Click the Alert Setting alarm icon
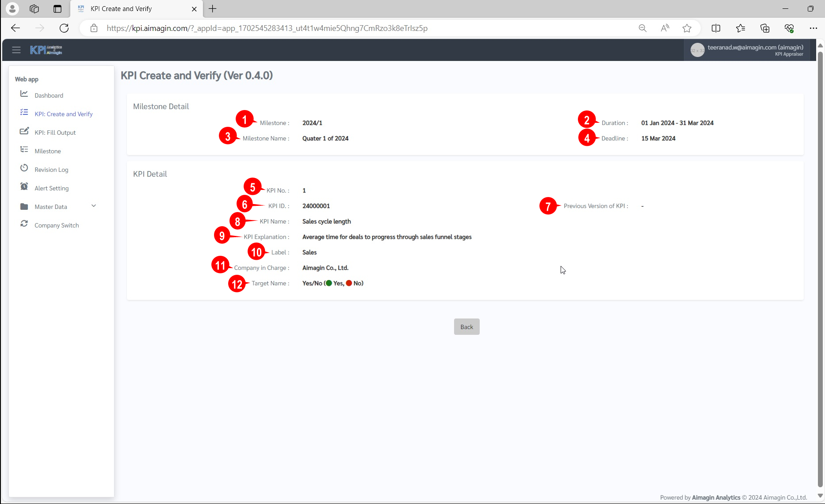The width and height of the screenshot is (825, 504). coord(24,187)
